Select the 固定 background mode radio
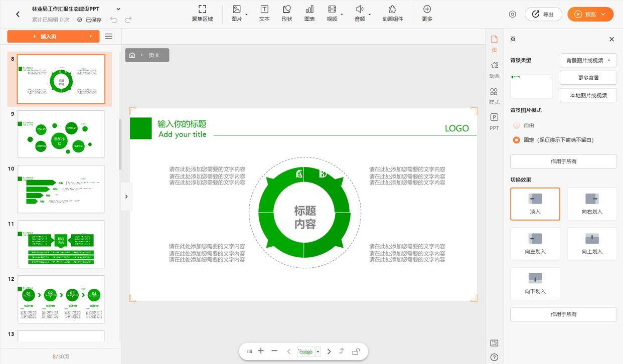Viewport: 623px width, 364px height. (x=516, y=140)
